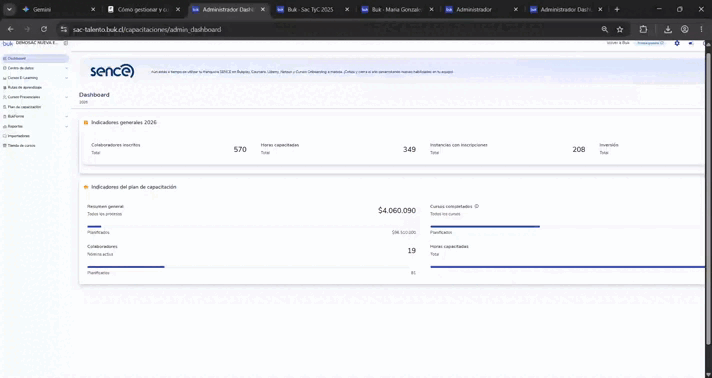
Task: Click the Tienda de cursos icon
Action: (x=5, y=146)
